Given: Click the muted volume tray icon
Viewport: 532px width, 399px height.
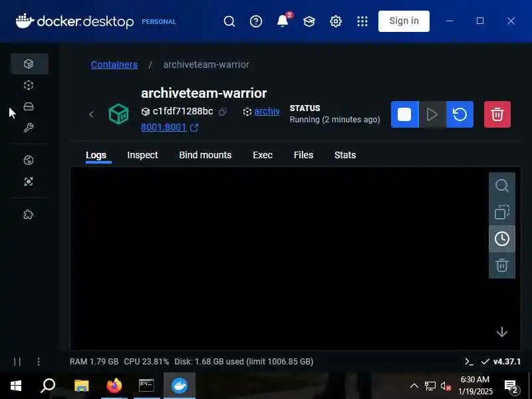Looking at the screenshot, I should [446, 386].
